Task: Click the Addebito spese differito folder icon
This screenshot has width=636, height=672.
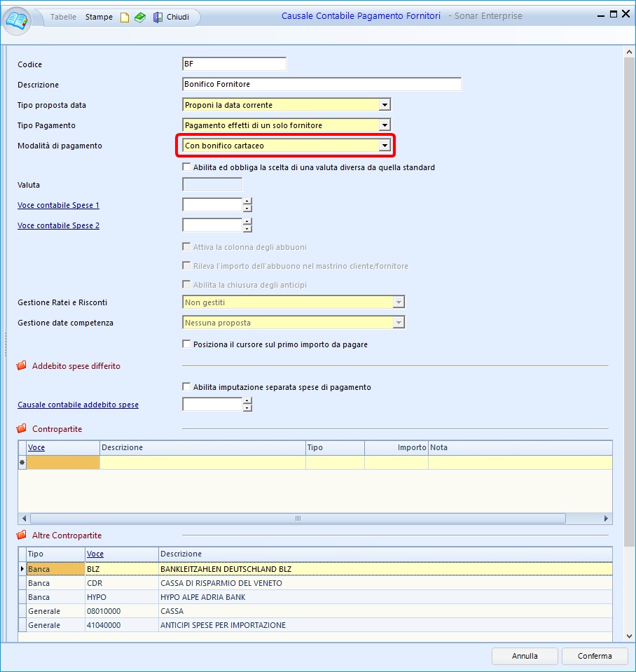Action: [22, 366]
